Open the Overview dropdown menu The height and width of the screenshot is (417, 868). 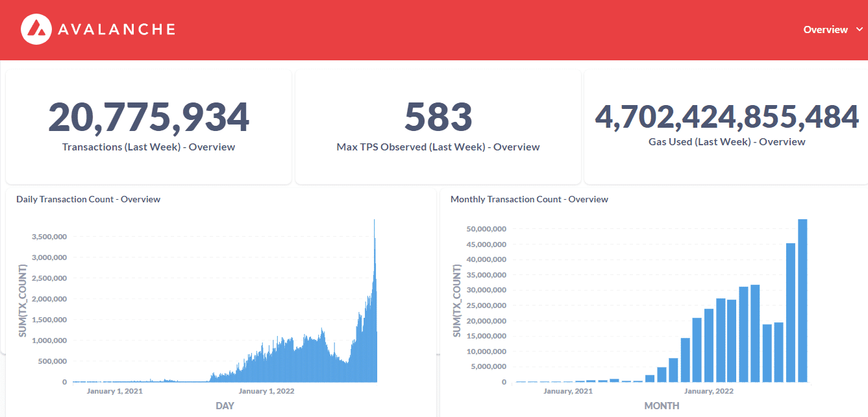(825, 30)
